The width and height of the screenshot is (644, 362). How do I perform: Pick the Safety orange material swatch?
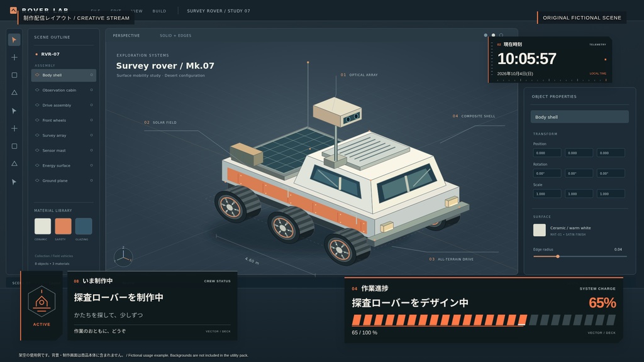click(64, 226)
